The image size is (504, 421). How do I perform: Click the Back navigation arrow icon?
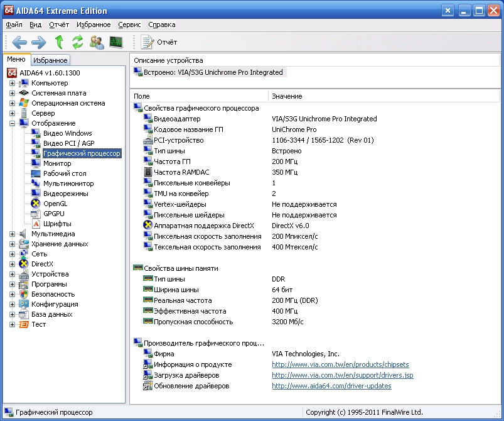coord(19,42)
